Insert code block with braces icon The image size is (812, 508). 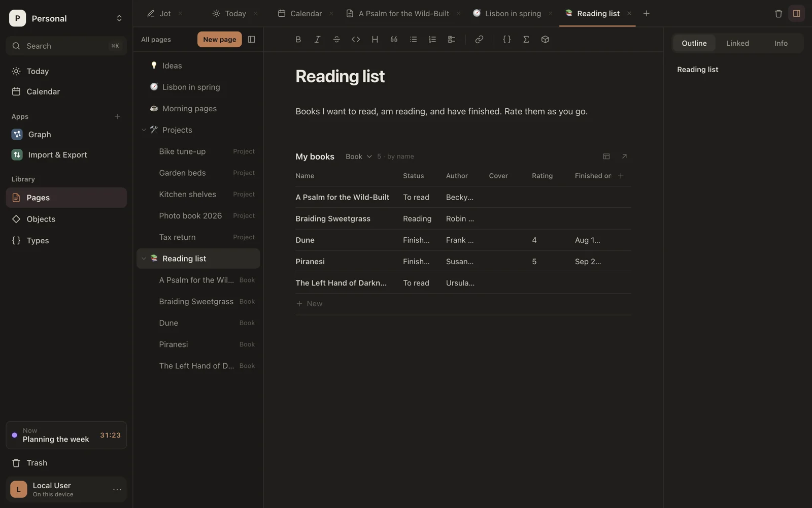tap(506, 40)
